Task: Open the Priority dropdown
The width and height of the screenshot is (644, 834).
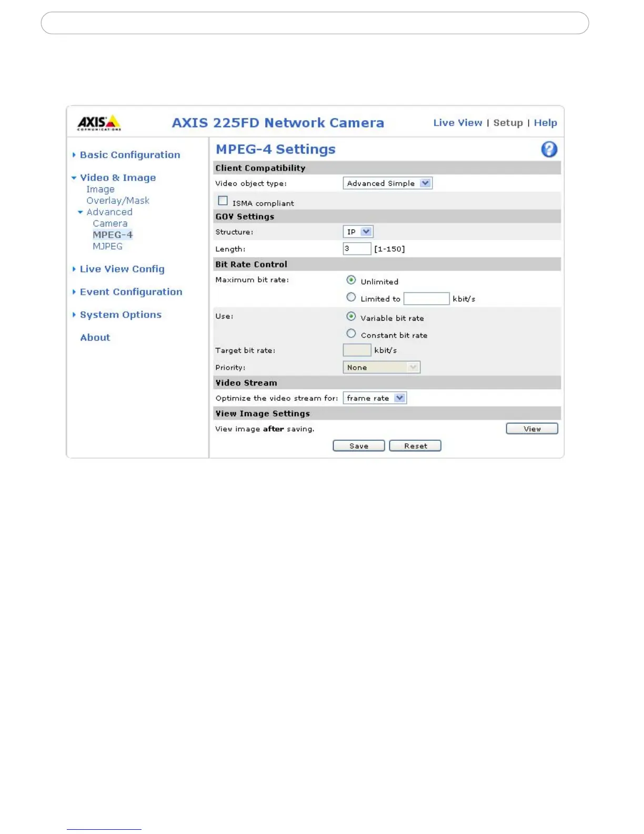Action: click(381, 368)
